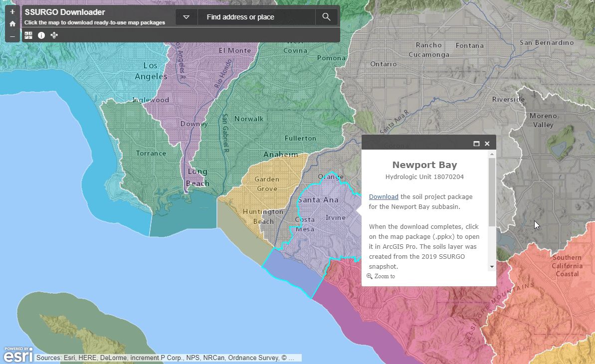Click the Los Angeles map label
Image resolution: width=595 pixels, height=364 pixels.
(151, 71)
